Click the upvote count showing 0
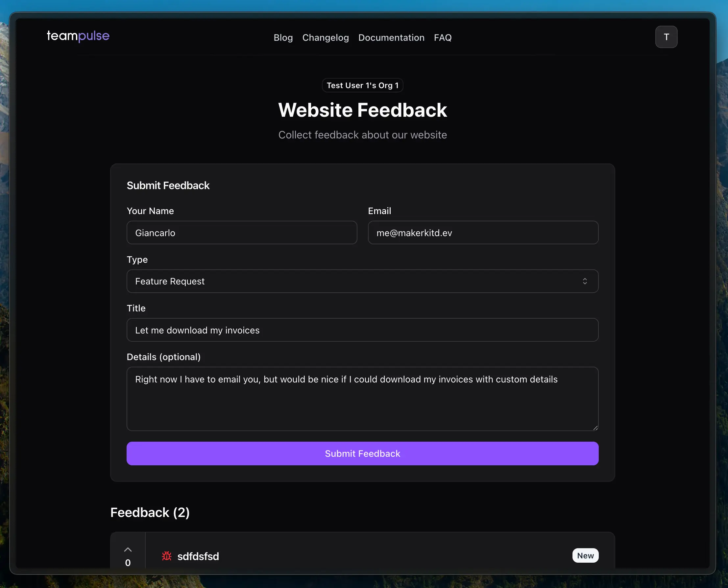This screenshot has width=728, height=588. click(x=128, y=563)
